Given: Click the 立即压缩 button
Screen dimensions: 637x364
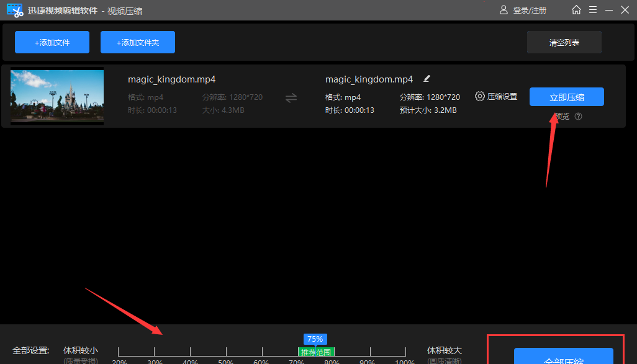Looking at the screenshot, I should (567, 97).
